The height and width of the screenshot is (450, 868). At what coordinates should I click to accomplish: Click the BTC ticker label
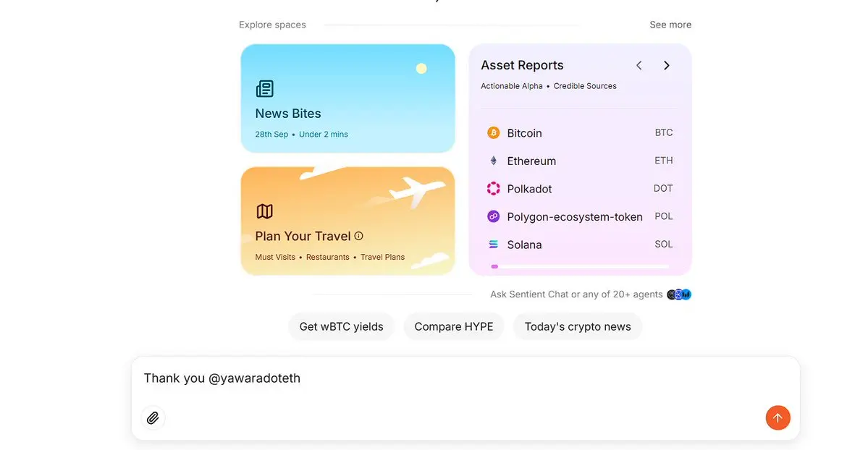click(664, 133)
